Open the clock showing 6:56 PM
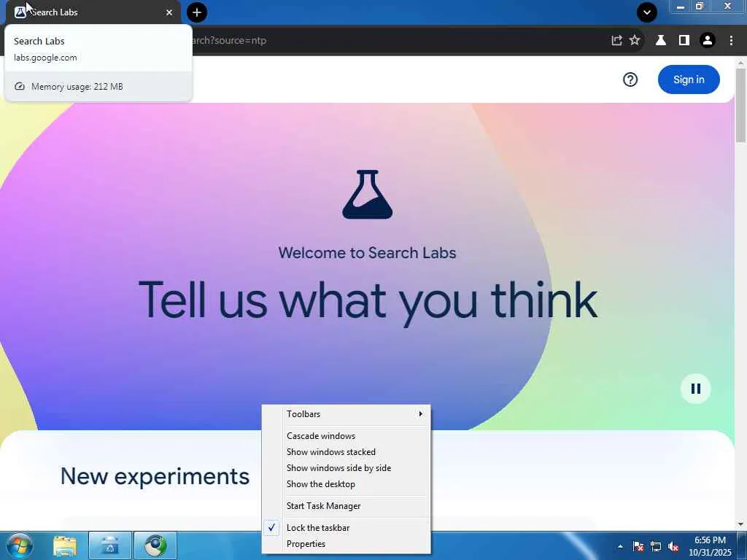 point(710,546)
